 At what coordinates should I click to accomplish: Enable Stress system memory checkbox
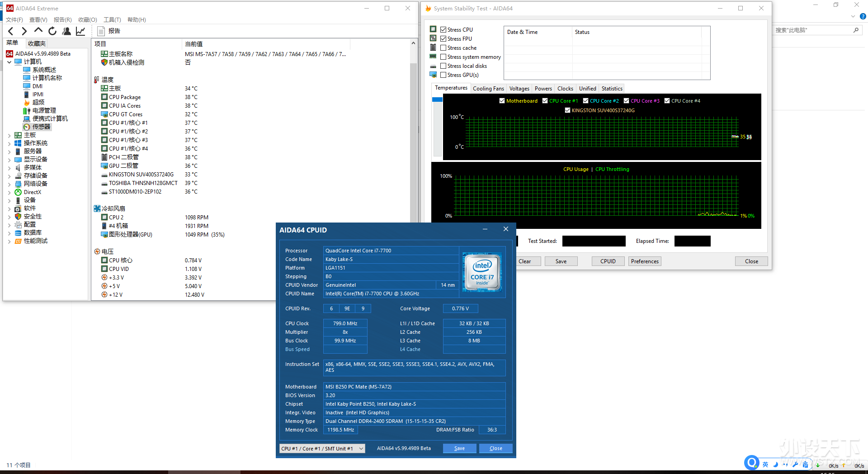click(x=443, y=57)
